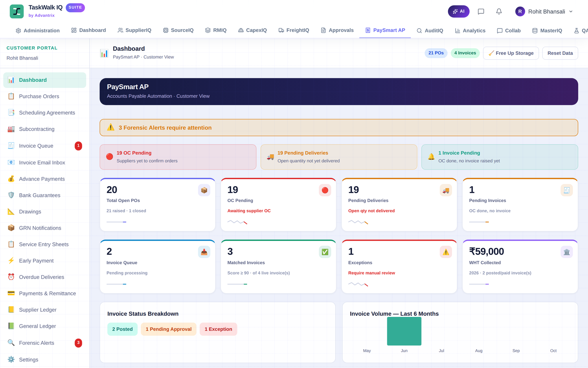Open Advance Payments in sidebar
This screenshot has height=368, width=588.
click(45, 179)
